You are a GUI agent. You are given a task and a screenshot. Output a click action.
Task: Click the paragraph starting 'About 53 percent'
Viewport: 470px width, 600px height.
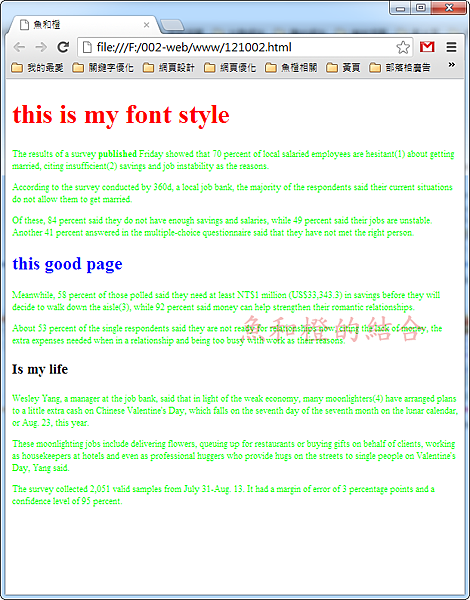[x=227, y=334]
